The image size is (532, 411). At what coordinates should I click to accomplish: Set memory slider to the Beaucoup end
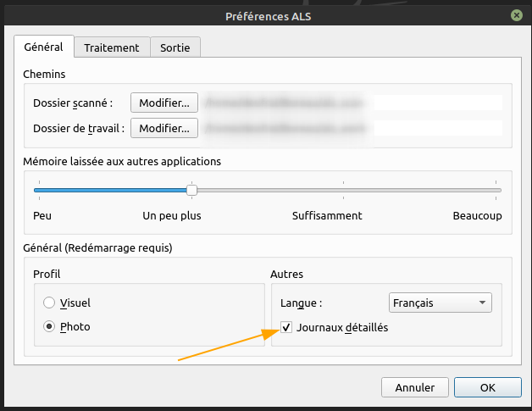[x=496, y=190]
